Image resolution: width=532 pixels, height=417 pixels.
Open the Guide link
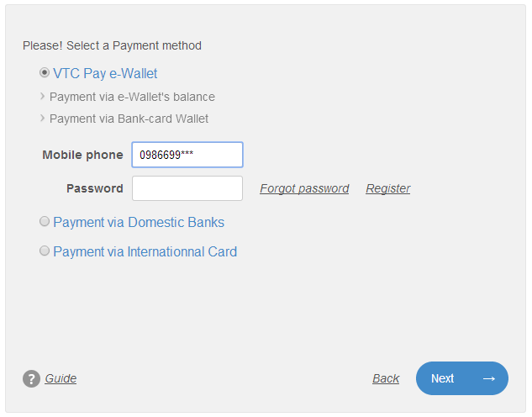(x=61, y=378)
